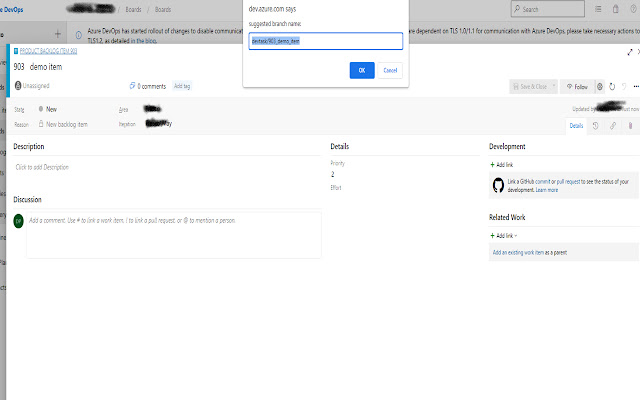Open the top Search box
640x400 pixels.
[547, 9]
